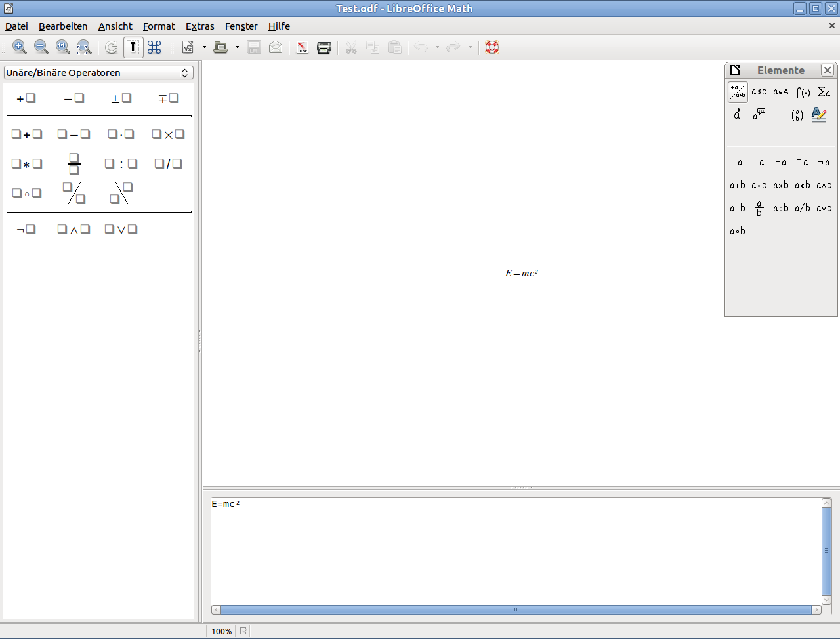Insert the concatenate ∘ template from left panel
840x639 pixels.
pyautogui.click(x=26, y=194)
